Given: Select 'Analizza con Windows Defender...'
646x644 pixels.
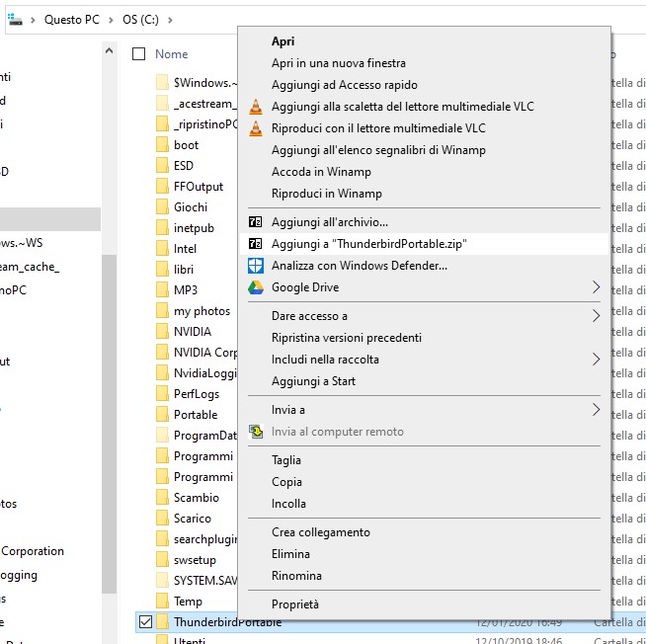Looking at the screenshot, I should point(424,266).
